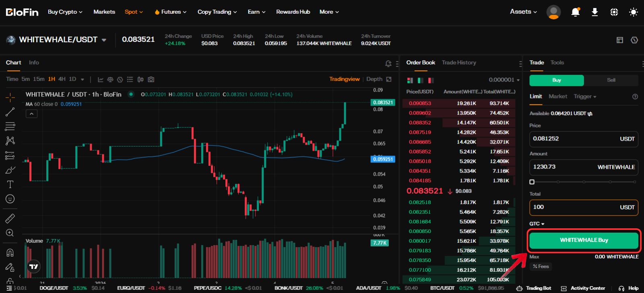The image size is (644, 293).
Task: Select the text annotation tool
Action: (x=10, y=184)
